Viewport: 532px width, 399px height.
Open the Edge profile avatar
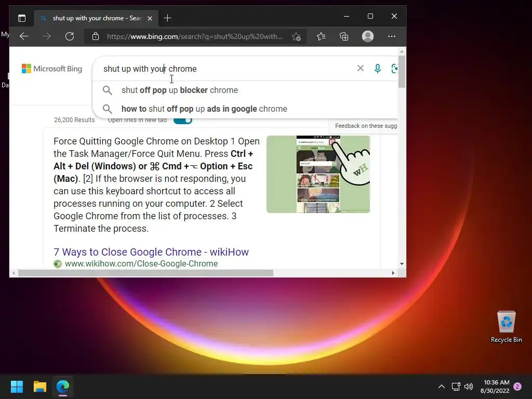point(368,36)
